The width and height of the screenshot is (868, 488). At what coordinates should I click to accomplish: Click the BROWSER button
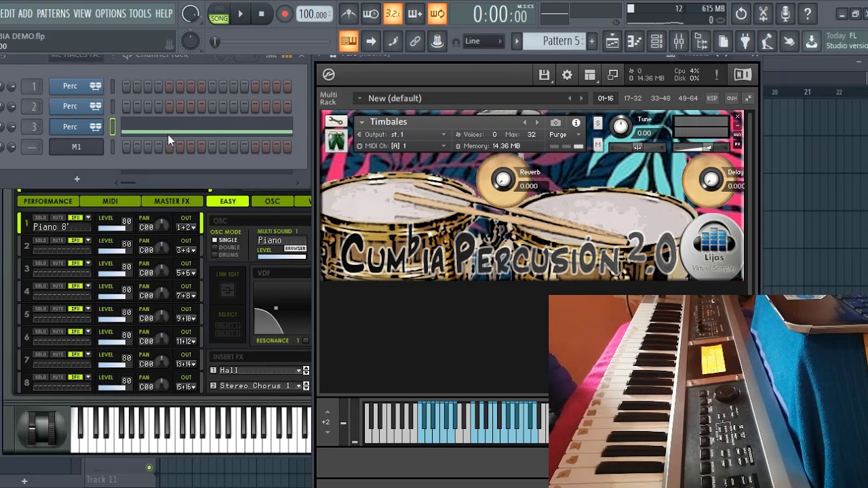click(295, 249)
